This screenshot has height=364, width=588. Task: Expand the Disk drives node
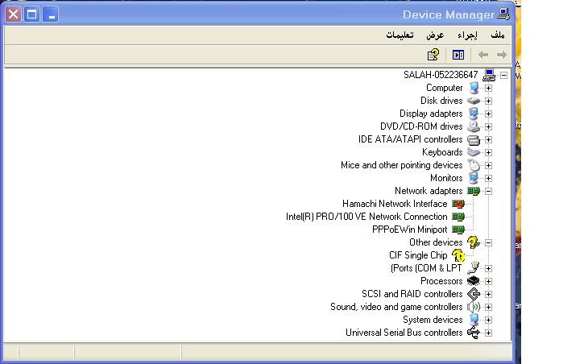488,101
